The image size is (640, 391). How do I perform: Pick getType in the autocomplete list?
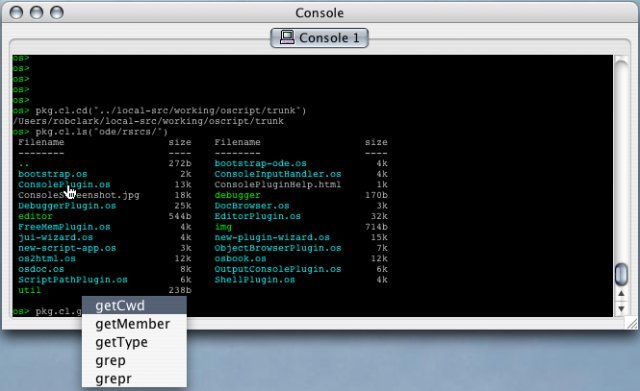(x=134, y=342)
